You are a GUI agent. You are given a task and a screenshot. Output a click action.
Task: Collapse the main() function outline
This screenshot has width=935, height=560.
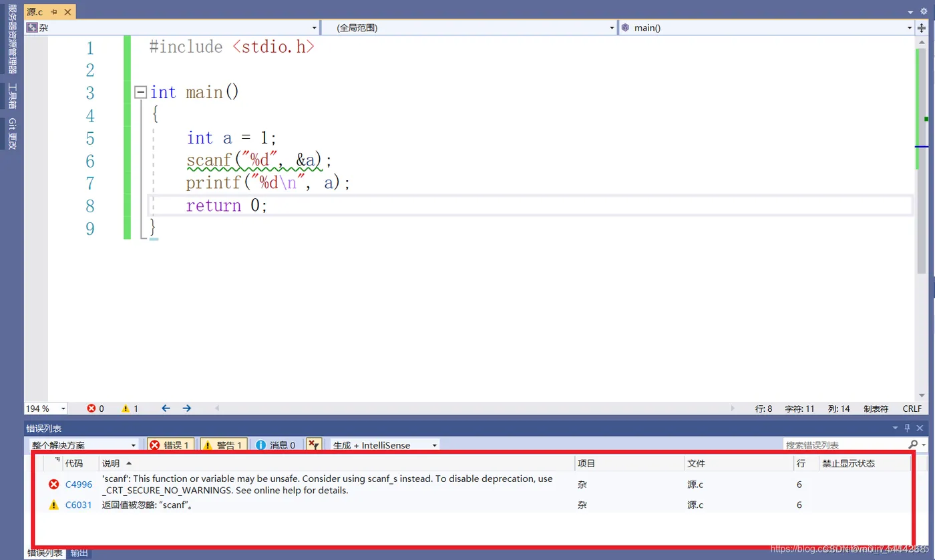coord(140,92)
